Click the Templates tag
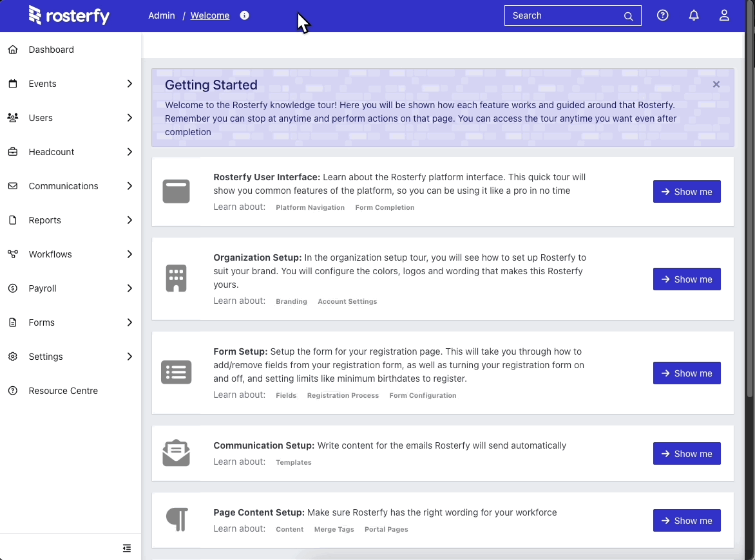 [x=294, y=462]
